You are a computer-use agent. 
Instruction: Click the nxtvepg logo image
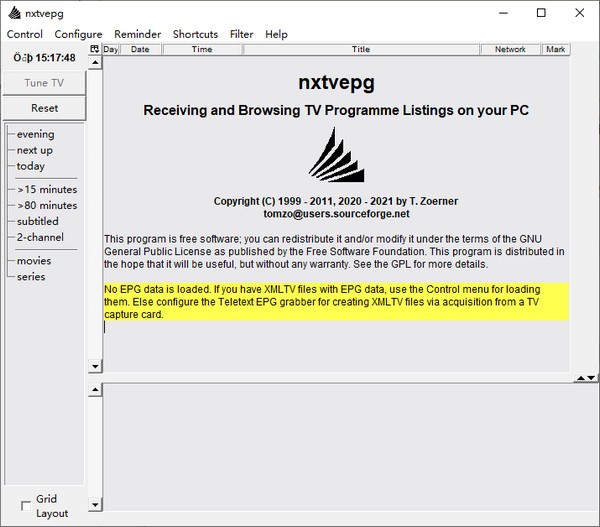(x=337, y=155)
